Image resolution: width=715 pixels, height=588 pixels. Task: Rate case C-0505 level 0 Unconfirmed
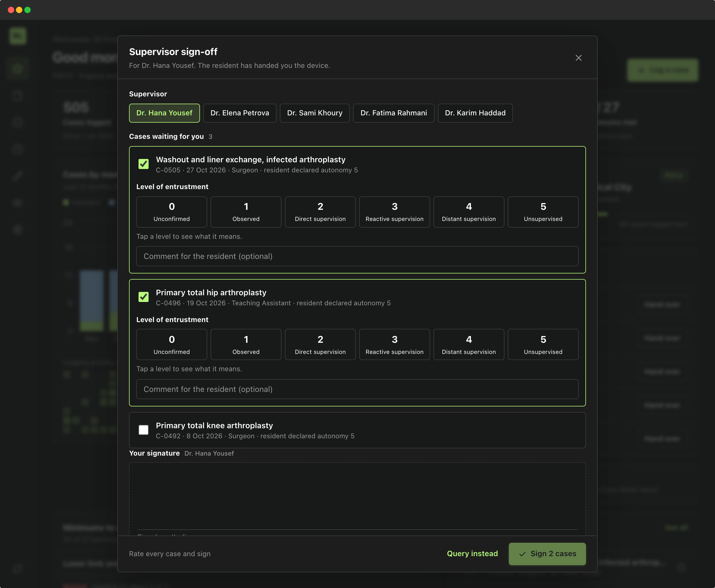[x=172, y=212]
